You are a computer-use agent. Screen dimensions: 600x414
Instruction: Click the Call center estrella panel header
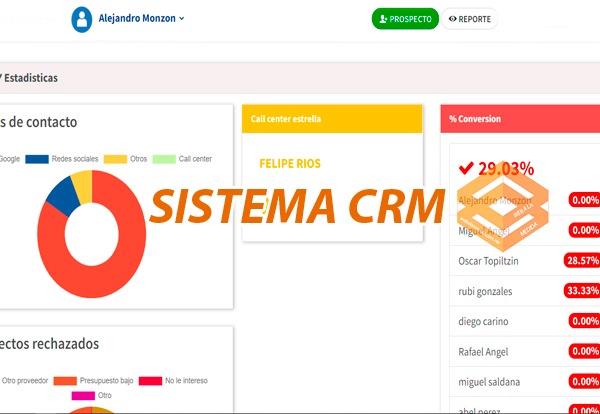click(332, 118)
